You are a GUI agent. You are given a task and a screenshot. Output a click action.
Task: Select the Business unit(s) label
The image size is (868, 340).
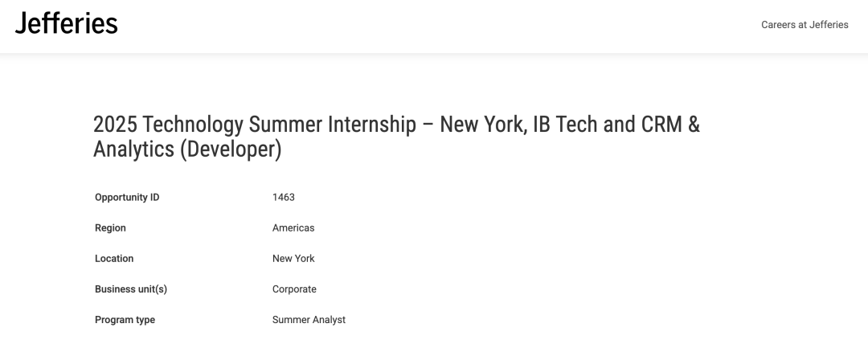(131, 289)
